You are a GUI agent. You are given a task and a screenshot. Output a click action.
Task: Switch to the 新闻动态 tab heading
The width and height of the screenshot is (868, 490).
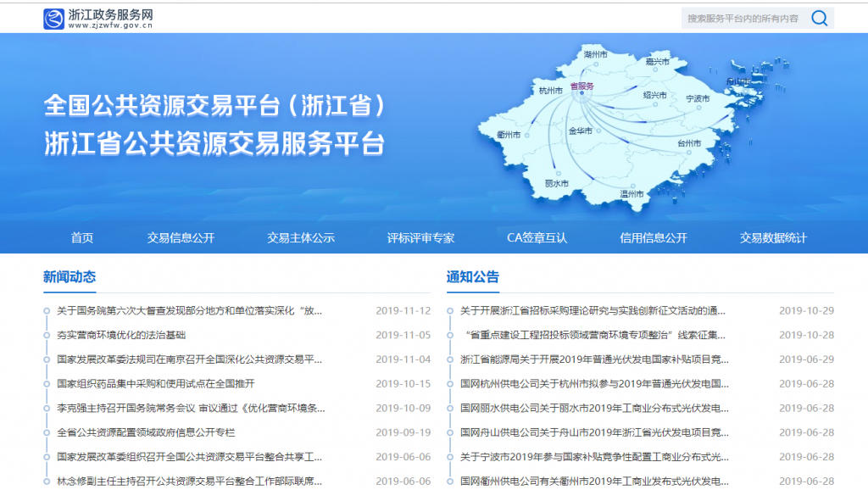[70, 277]
